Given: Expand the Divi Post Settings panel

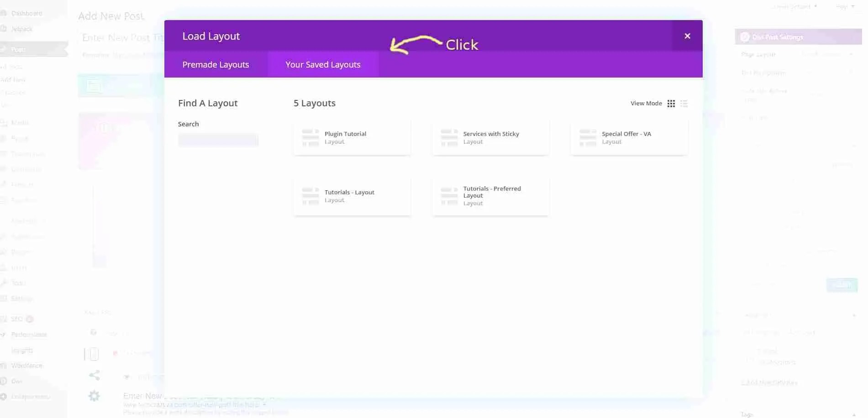Looking at the screenshot, I should tap(797, 37).
